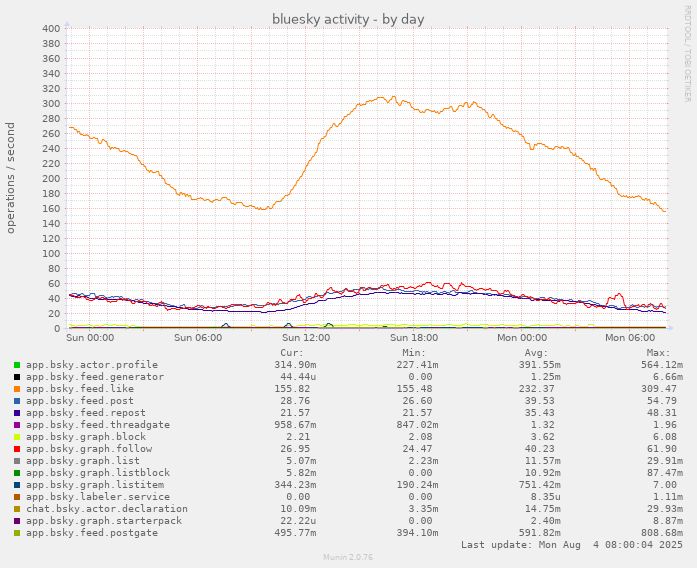The width and height of the screenshot is (697, 568).
Task: Click the 'Munin 2.0.76' footer text
Action: coord(348,557)
